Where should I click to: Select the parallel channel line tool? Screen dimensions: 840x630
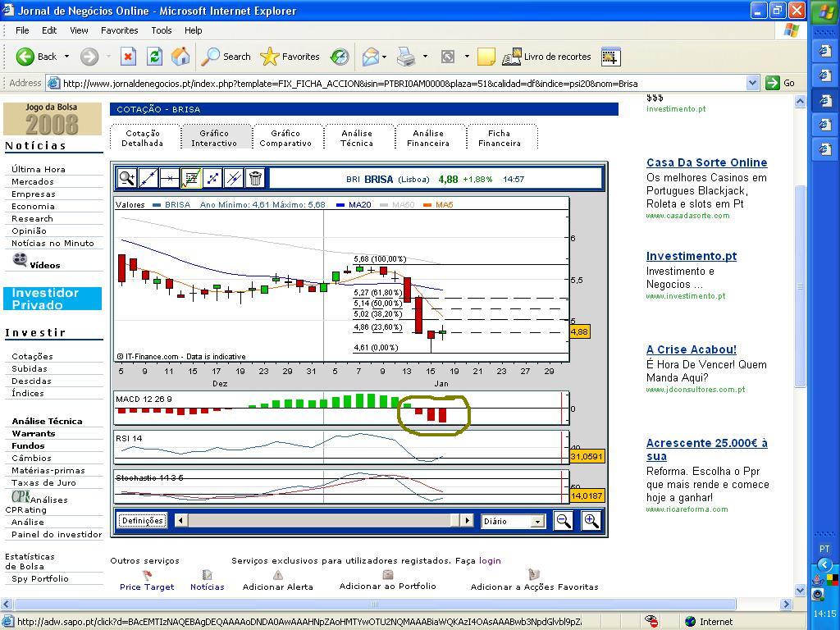(234, 178)
